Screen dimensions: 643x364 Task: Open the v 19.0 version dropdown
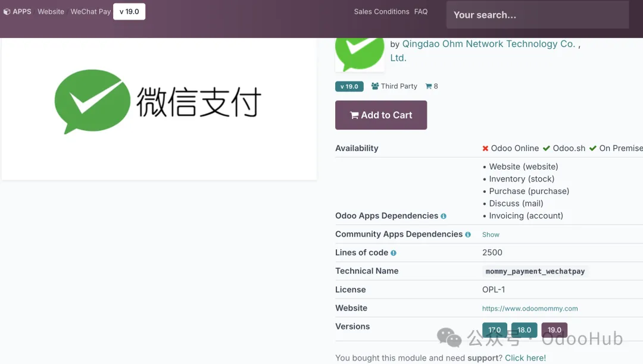129,11
